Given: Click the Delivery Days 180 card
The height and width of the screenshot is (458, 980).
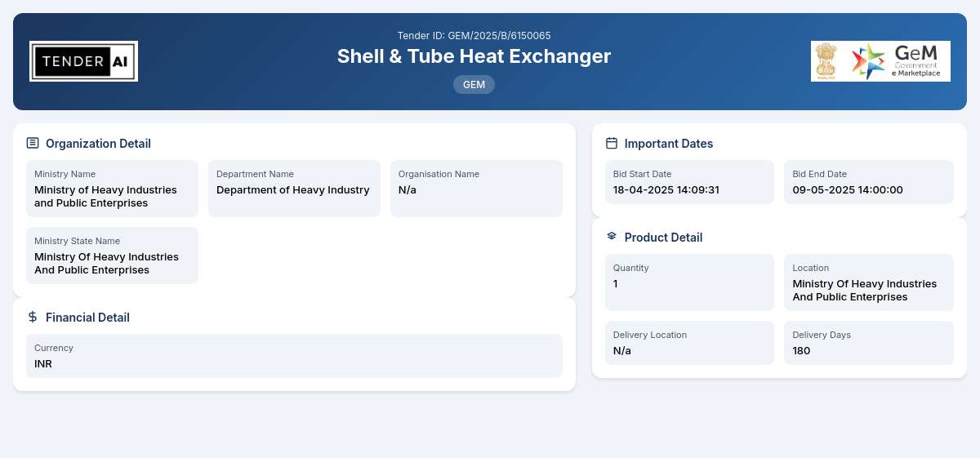Looking at the screenshot, I should [x=869, y=343].
